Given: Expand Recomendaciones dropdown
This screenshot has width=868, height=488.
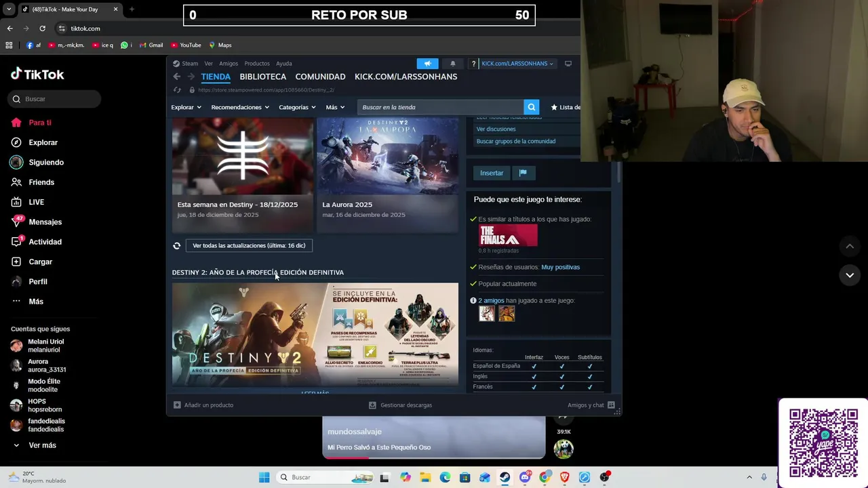Looking at the screenshot, I should click(x=240, y=107).
